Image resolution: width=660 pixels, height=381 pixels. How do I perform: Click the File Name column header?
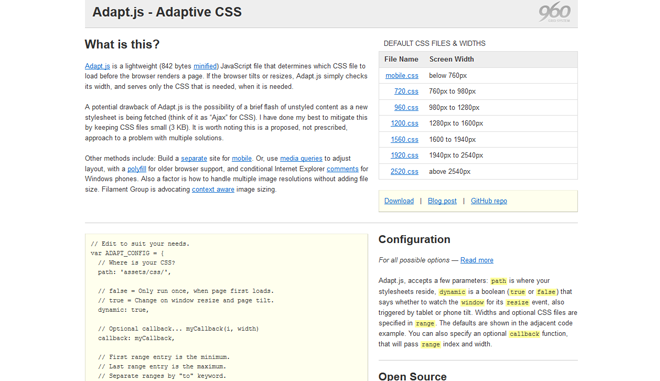pyautogui.click(x=401, y=59)
